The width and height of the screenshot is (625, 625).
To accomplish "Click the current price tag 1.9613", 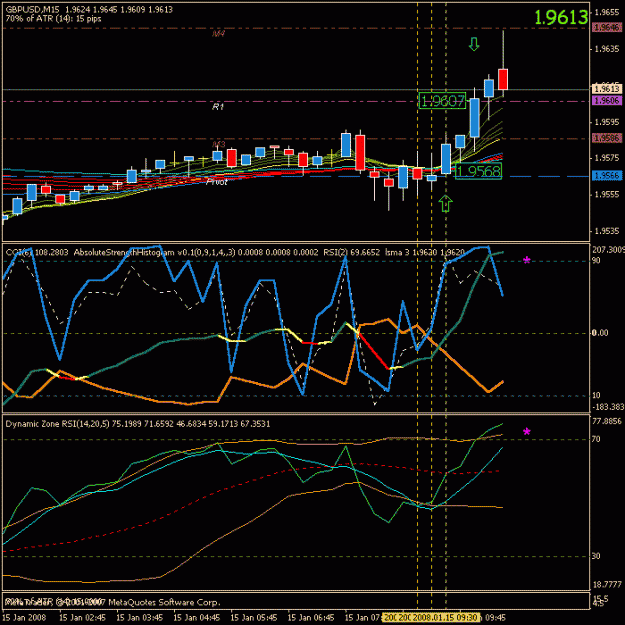I will tap(607, 88).
